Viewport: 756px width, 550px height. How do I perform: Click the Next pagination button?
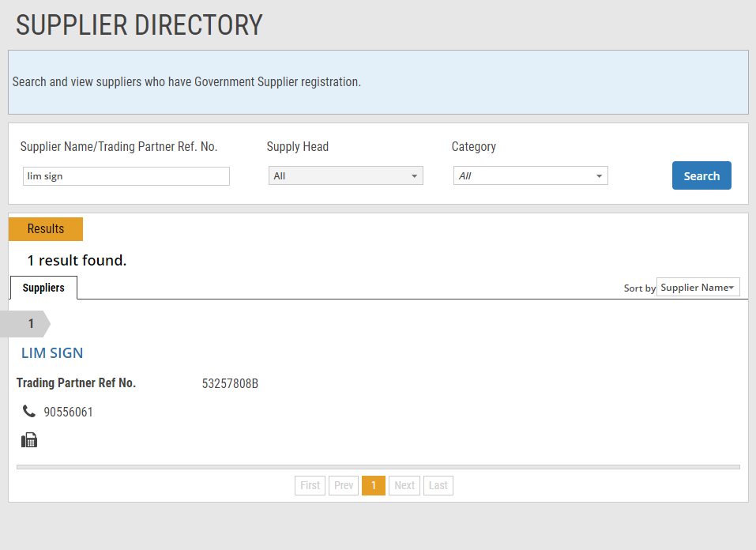coord(404,485)
